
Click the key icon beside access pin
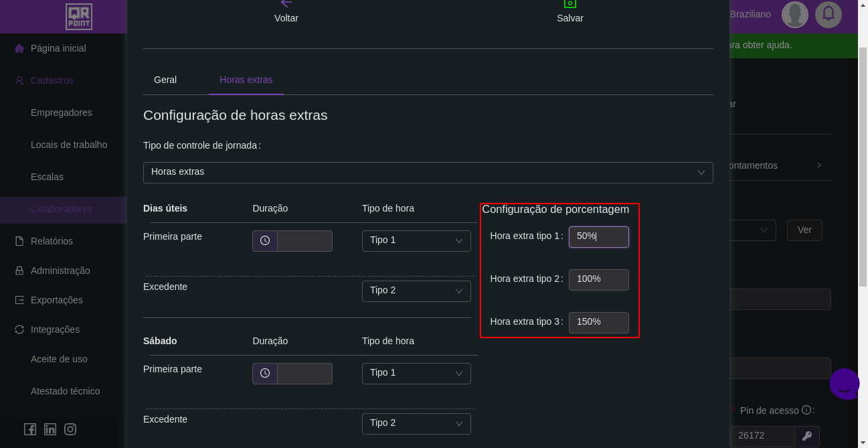806,436
